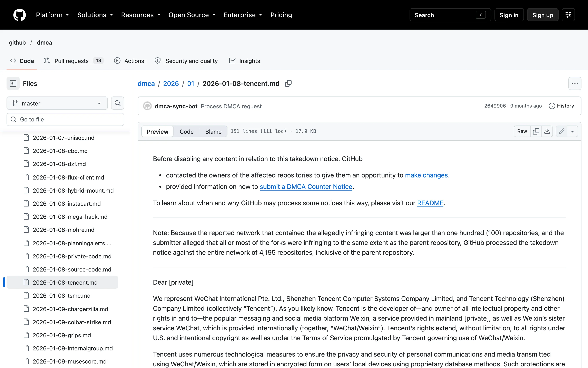Image resolution: width=588 pixels, height=368 pixels.
Task: Open the Actions tab
Action: point(129,61)
